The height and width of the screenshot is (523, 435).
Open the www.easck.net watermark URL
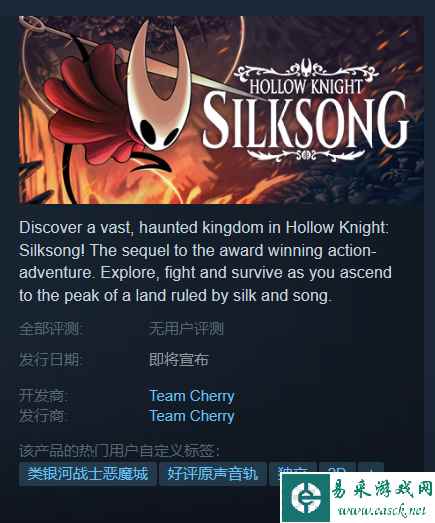click(382, 511)
